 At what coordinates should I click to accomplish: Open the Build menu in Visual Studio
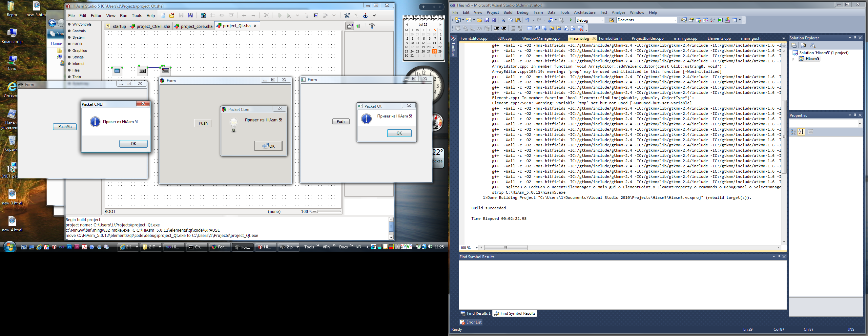tap(507, 12)
